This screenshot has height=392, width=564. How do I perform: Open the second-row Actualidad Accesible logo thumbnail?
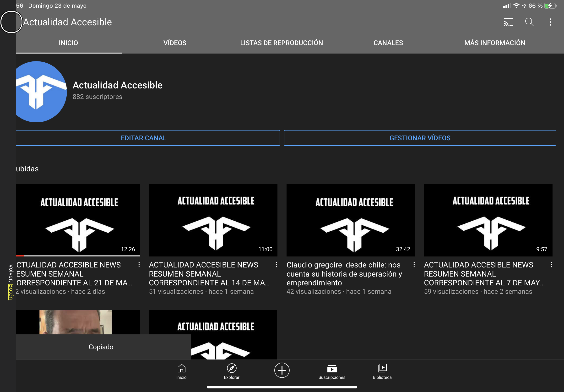click(x=213, y=334)
